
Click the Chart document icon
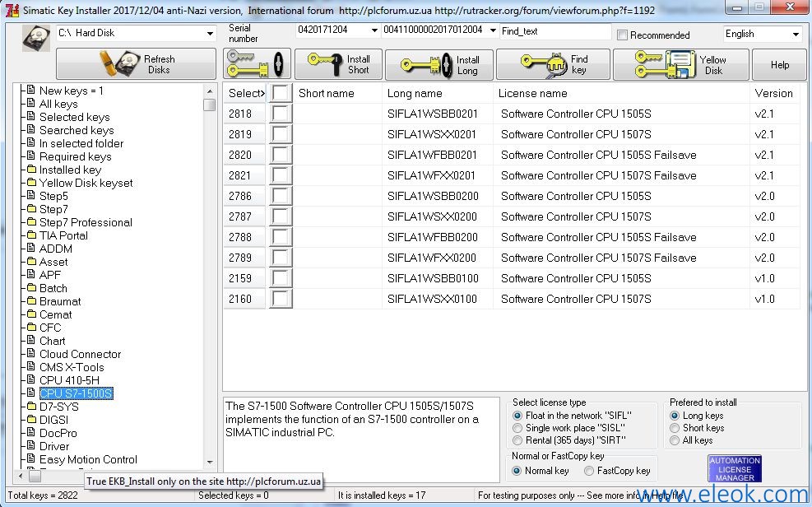(31, 341)
